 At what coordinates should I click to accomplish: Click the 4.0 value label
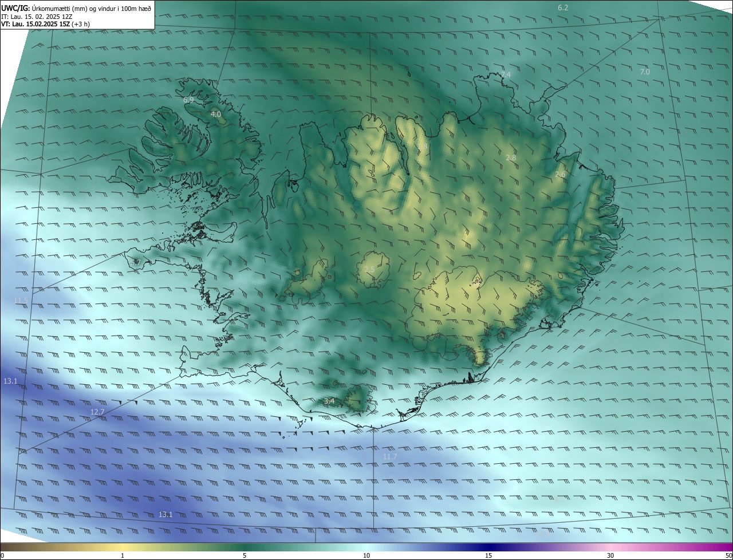tap(216, 115)
